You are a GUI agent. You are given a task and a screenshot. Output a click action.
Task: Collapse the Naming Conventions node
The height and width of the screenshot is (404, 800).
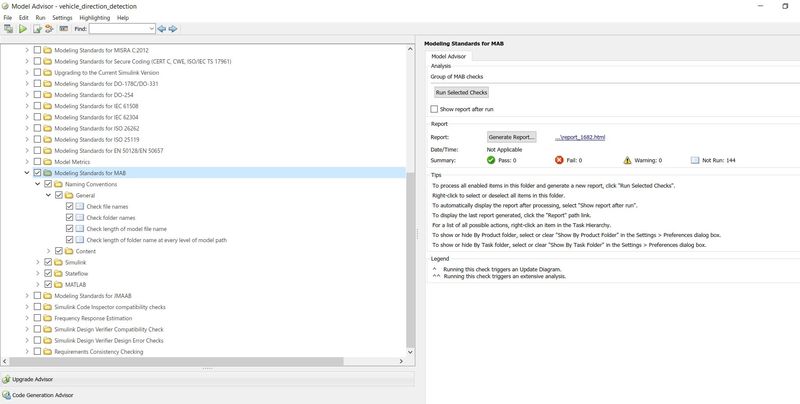point(38,184)
